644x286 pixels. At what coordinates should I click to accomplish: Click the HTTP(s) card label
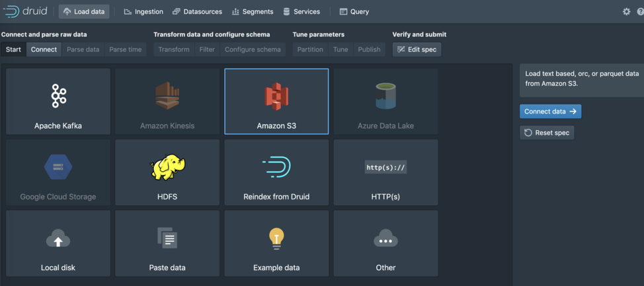pyautogui.click(x=385, y=197)
